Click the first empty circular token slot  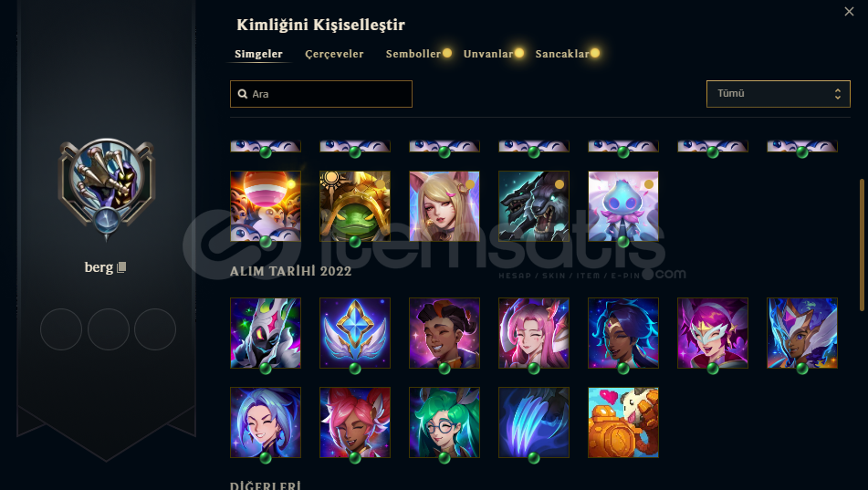click(61, 329)
